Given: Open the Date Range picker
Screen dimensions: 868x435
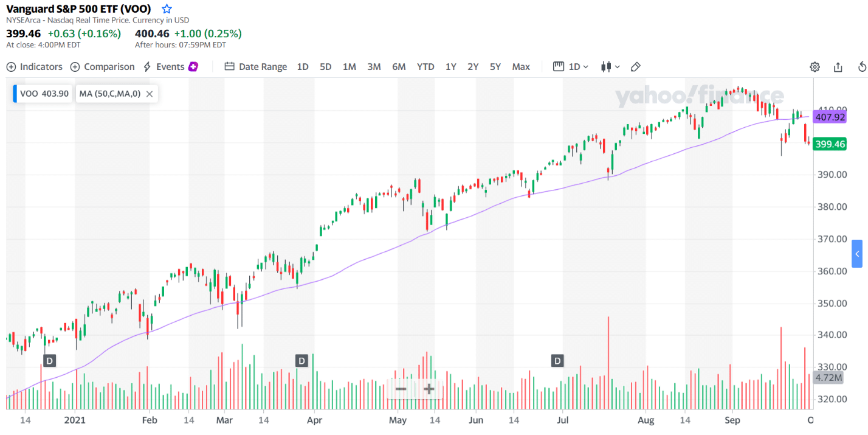Looking at the screenshot, I should (255, 66).
